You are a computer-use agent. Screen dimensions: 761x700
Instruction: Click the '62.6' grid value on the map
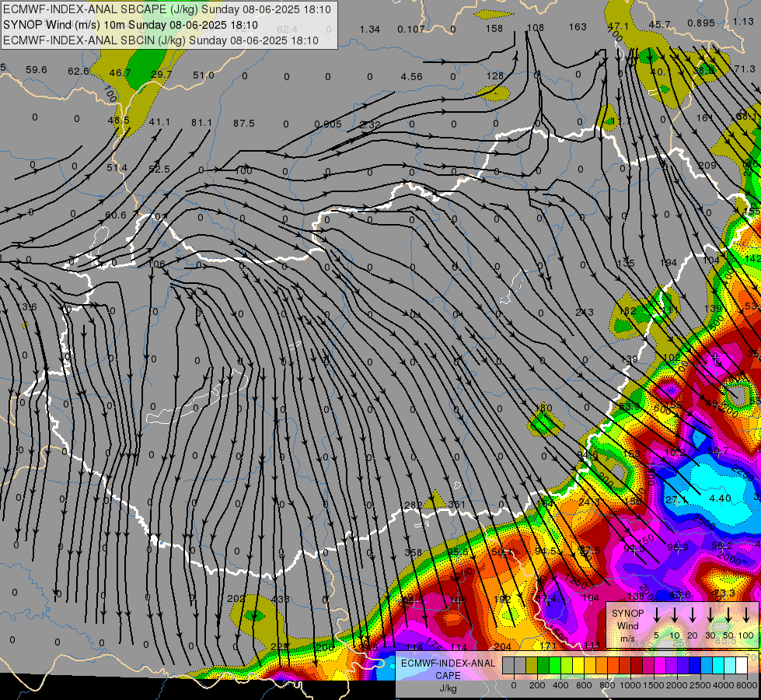[x=79, y=72]
